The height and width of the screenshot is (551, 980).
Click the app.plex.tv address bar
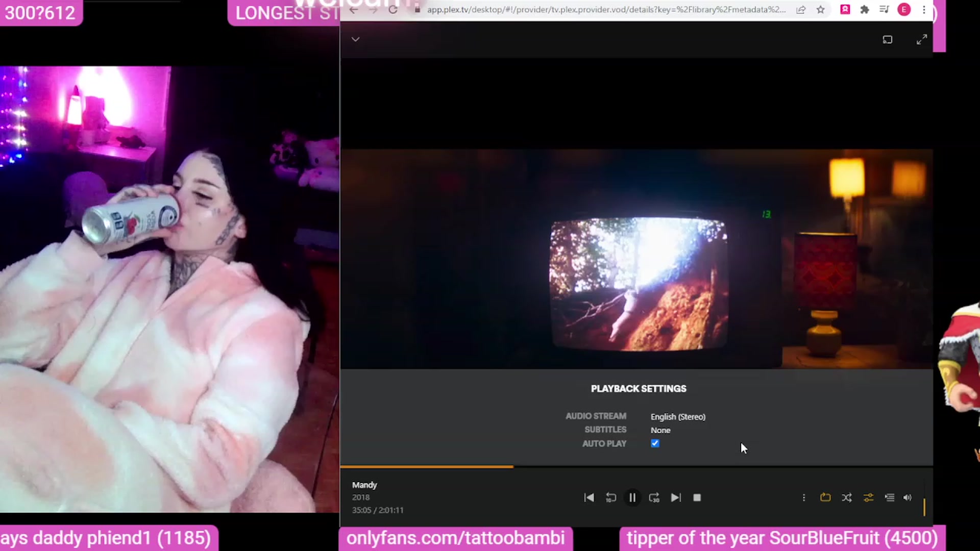pyautogui.click(x=606, y=9)
